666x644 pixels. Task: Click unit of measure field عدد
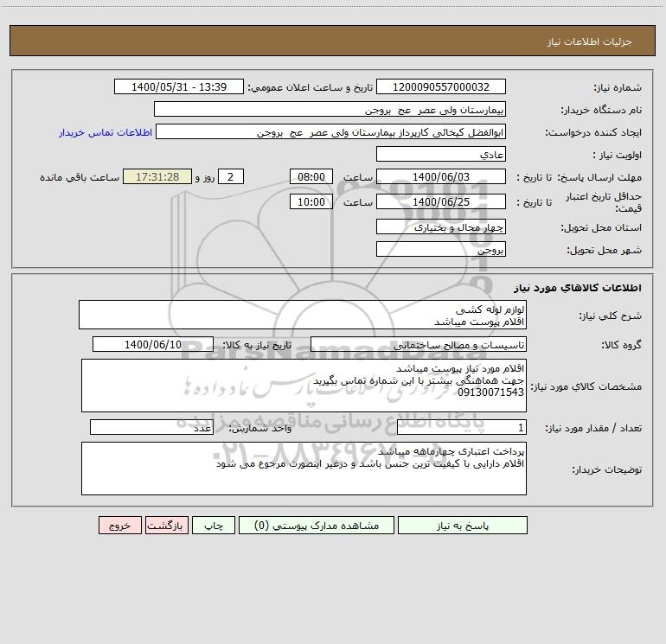click(151, 427)
